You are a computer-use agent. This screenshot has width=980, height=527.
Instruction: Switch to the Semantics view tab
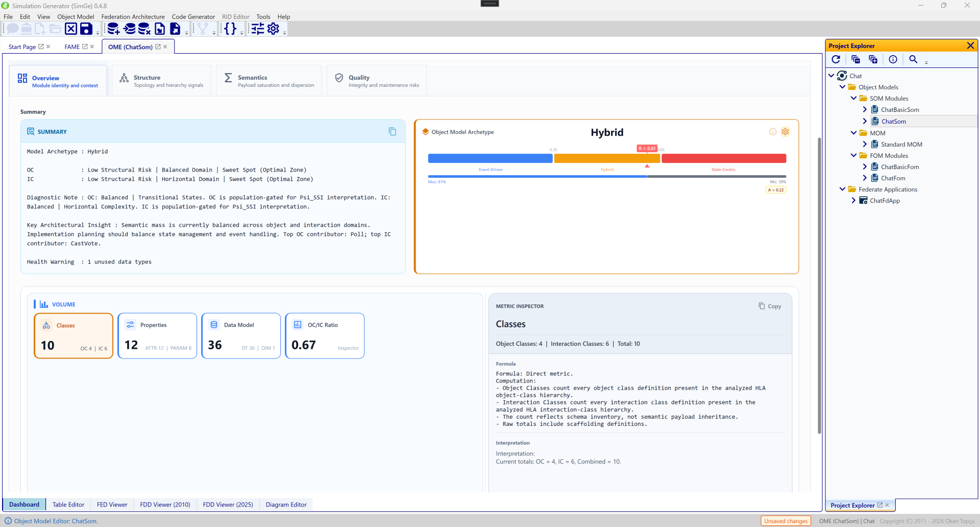pos(269,81)
